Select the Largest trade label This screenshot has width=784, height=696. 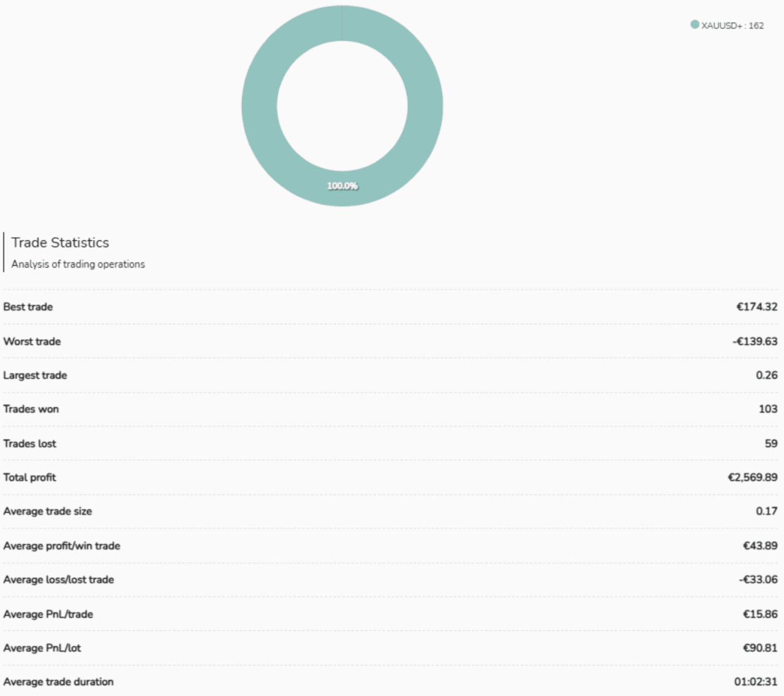(35, 375)
